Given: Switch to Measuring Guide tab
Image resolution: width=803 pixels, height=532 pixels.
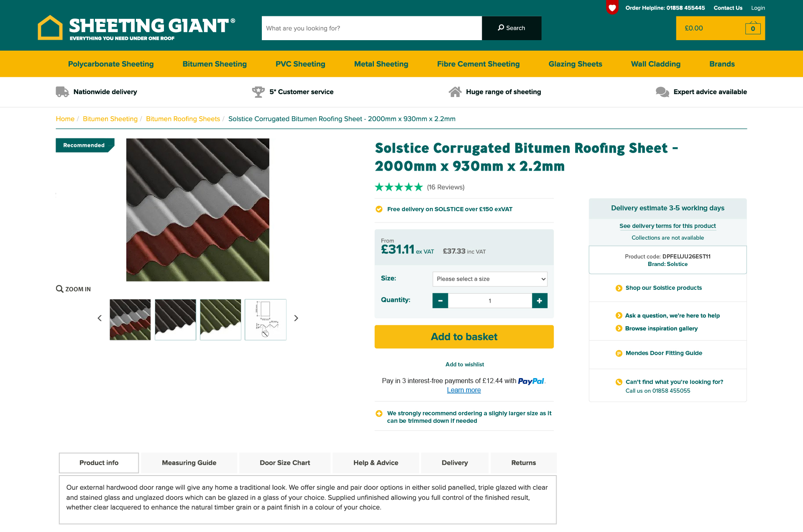Looking at the screenshot, I should (189, 463).
